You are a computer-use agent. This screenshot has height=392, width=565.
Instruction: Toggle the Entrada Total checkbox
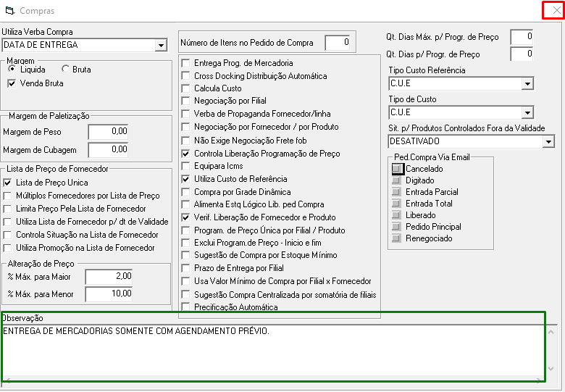(x=396, y=204)
